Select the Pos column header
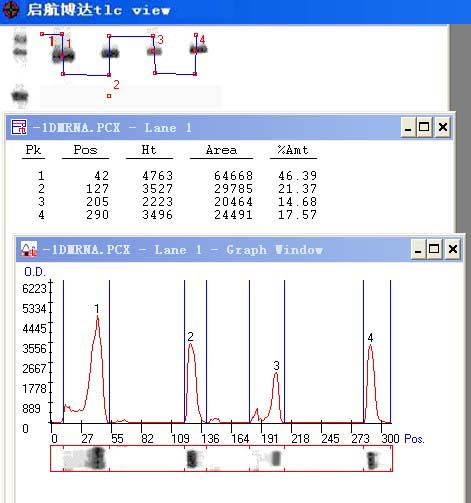 pyautogui.click(x=85, y=150)
